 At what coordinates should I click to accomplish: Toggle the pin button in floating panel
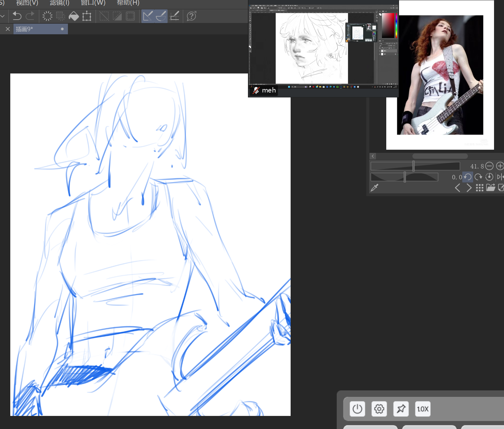pyautogui.click(x=401, y=409)
